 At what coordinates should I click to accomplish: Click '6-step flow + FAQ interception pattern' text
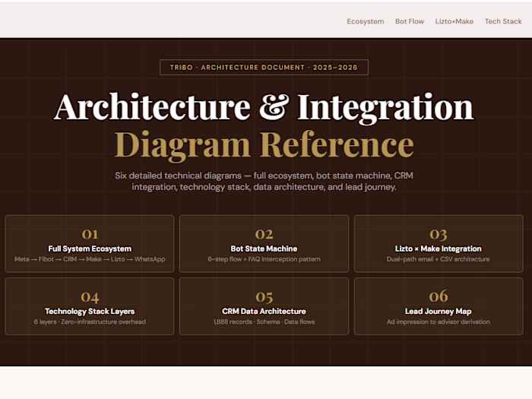point(264,259)
